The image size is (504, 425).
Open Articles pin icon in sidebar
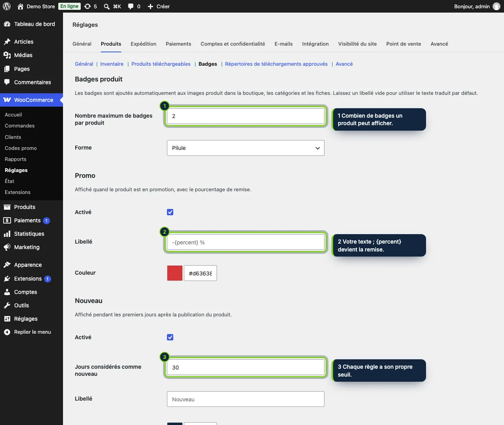click(x=7, y=42)
